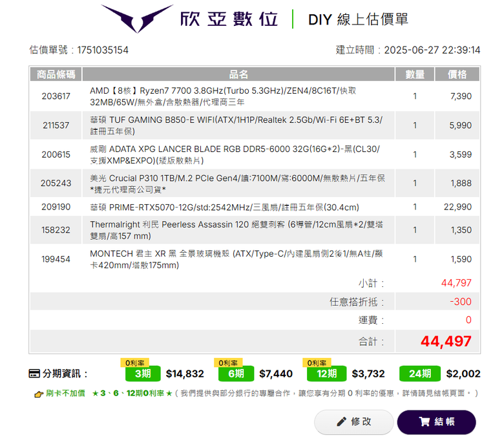Screen dimensions: 504x446
Task: Click the 分期資訊 label
Action: pos(65,374)
